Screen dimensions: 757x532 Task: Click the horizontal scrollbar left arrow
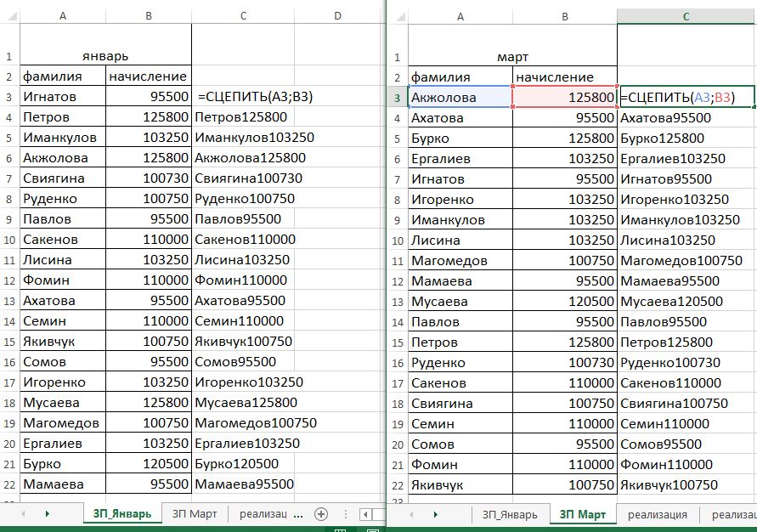pos(365,513)
